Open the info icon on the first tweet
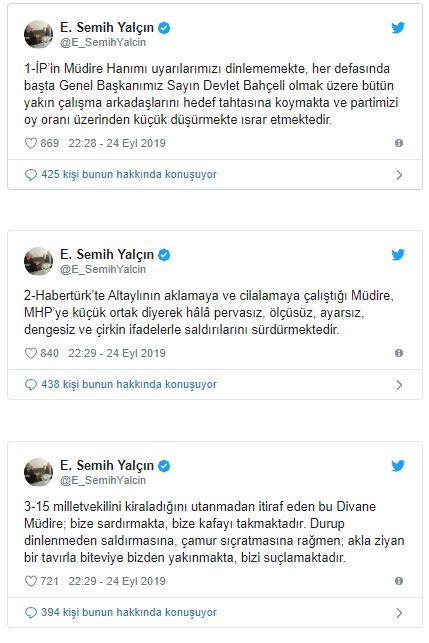The height and width of the screenshot is (643, 429). (x=399, y=143)
